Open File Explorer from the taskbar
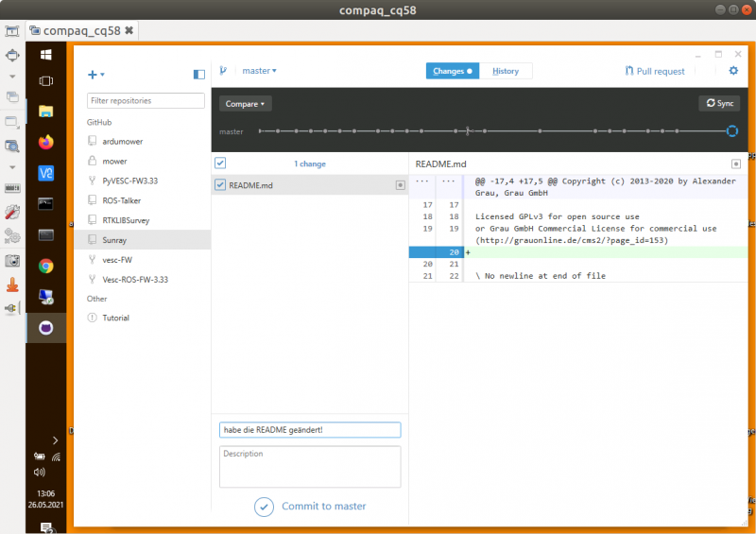The width and height of the screenshot is (756, 534). pyautogui.click(x=45, y=112)
